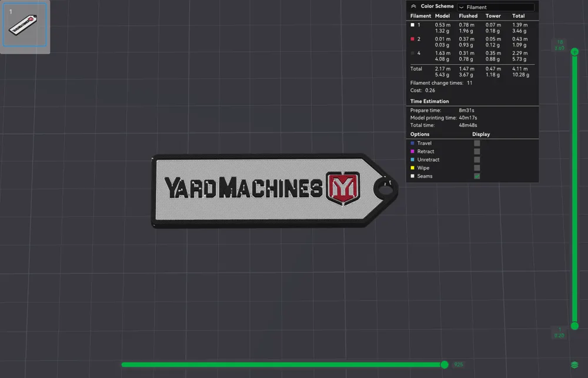Enable Retract display checkbox

click(477, 152)
